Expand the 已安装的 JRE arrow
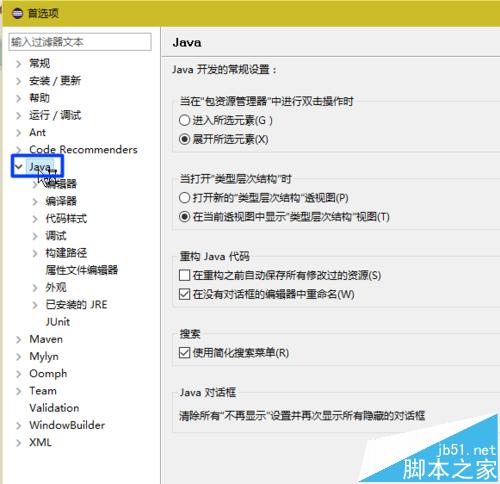This screenshot has width=500, height=484. pos(35,305)
